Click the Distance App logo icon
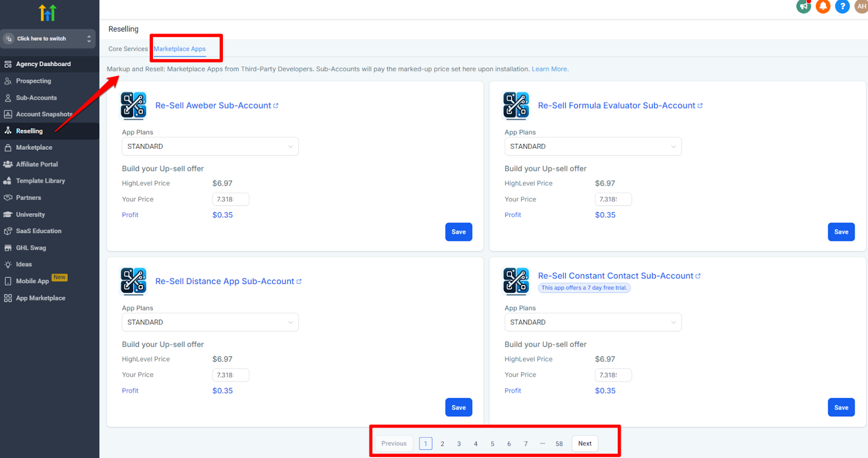 [x=133, y=281]
